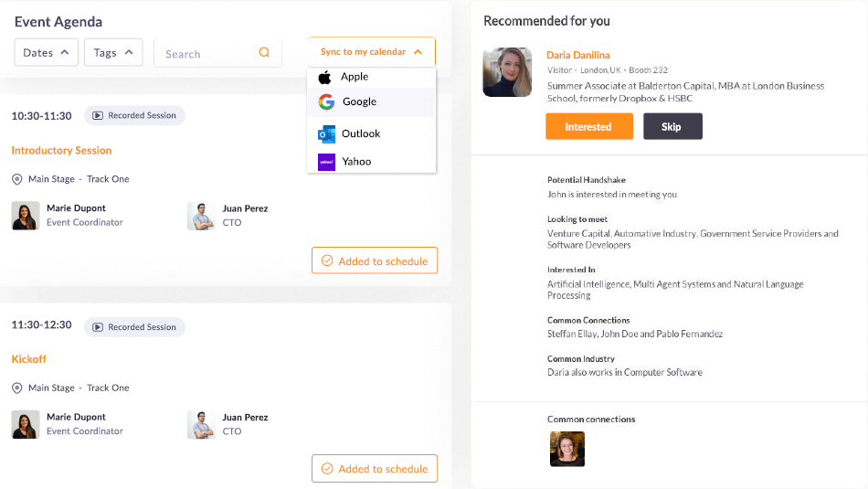Click the search magnifier icon
This screenshot has height=489, width=868.
point(264,53)
